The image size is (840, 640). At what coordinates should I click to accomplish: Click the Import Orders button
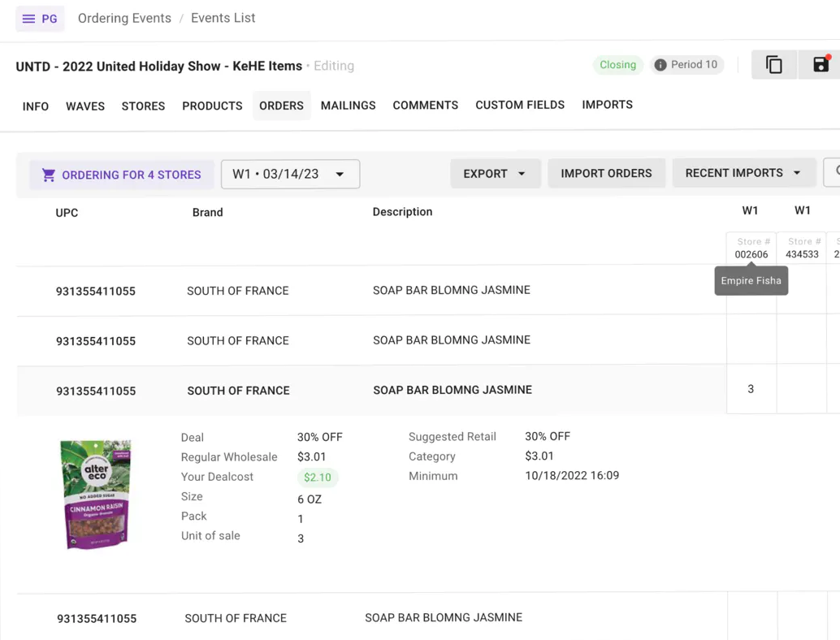[606, 174]
